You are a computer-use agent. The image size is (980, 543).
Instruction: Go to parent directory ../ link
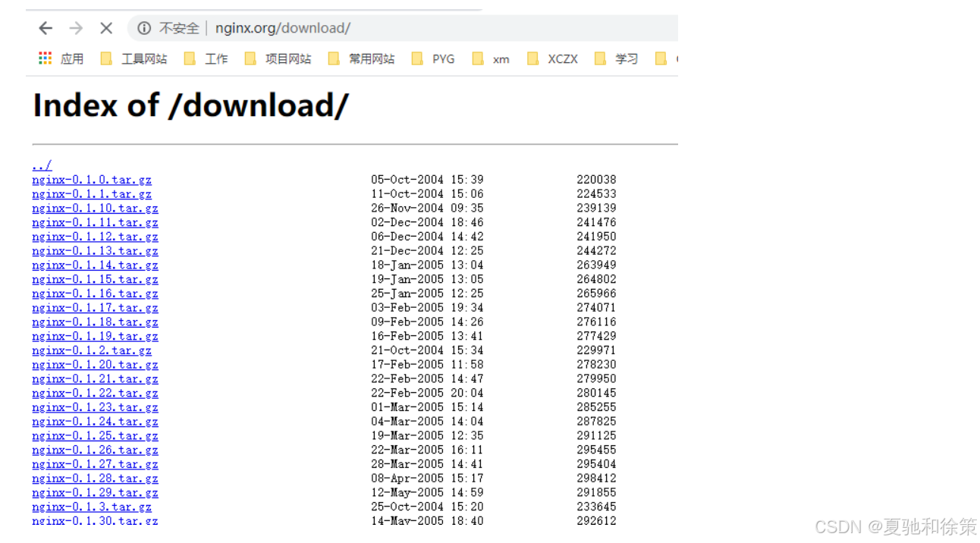(x=42, y=165)
